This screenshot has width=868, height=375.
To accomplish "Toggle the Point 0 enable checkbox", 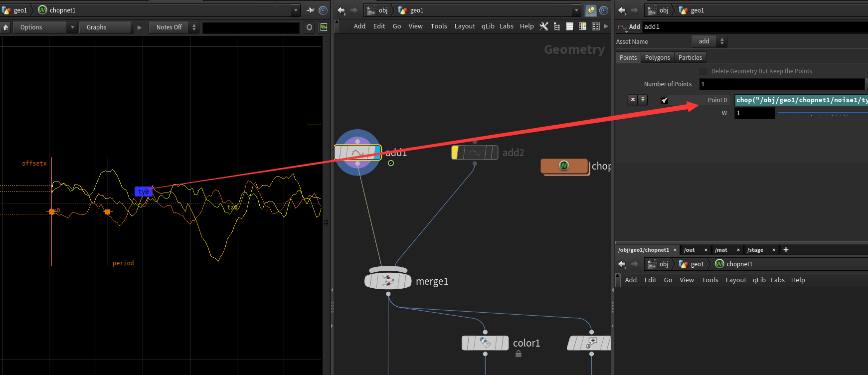I will point(664,100).
